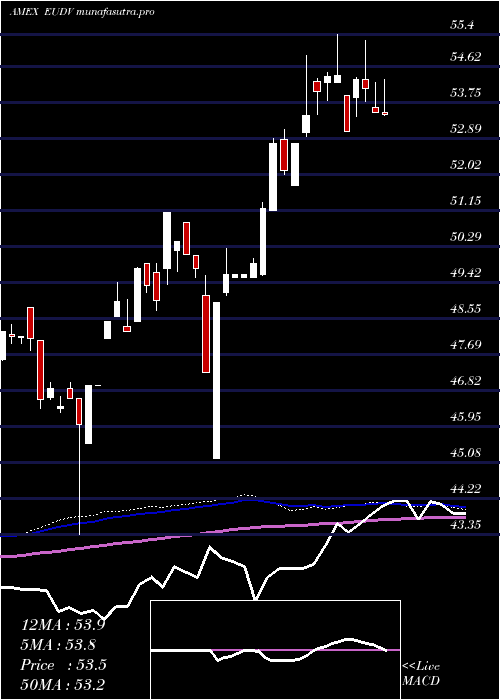Viewport: 500px width, 700px height.
Task: Click the 49.42 price axis label
Action: click(x=466, y=273)
